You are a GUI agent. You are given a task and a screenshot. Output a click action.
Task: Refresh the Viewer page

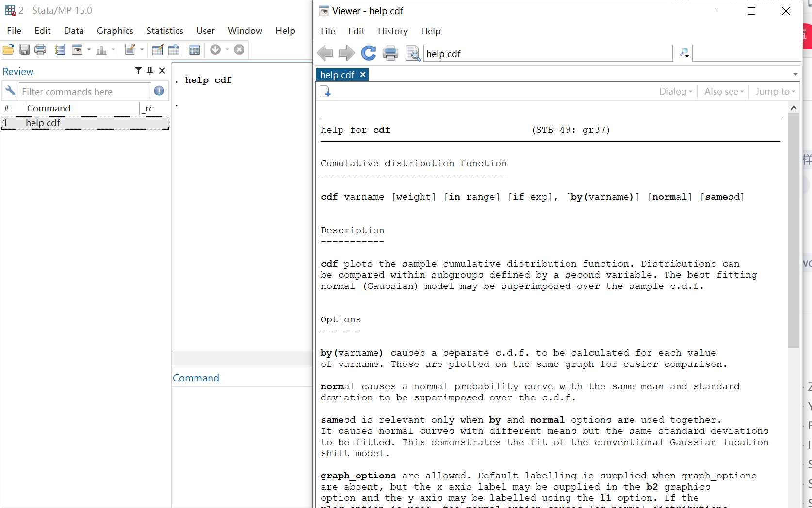[x=369, y=53]
